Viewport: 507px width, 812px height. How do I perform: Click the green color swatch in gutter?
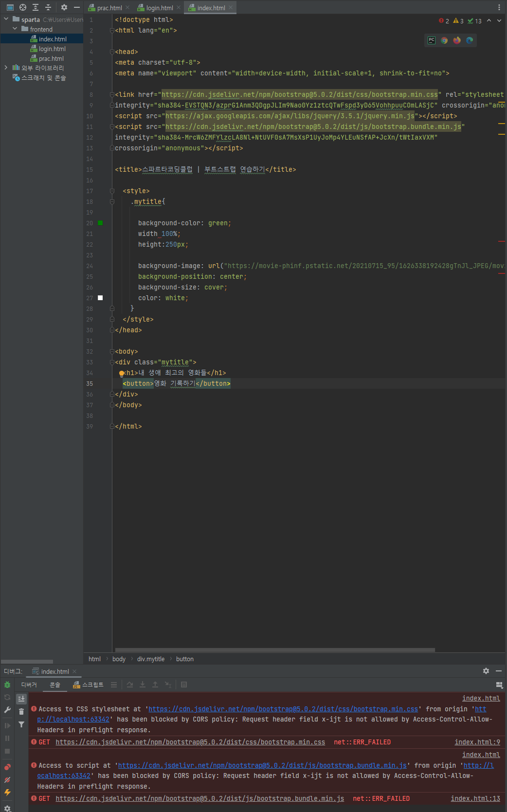click(100, 223)
